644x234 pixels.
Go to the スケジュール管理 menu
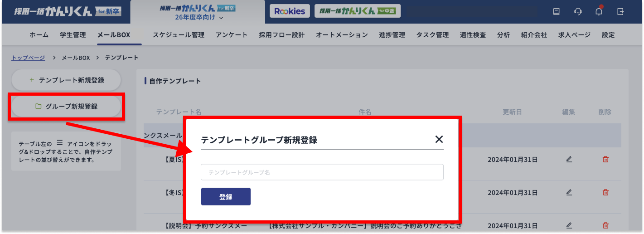[178, 35]
